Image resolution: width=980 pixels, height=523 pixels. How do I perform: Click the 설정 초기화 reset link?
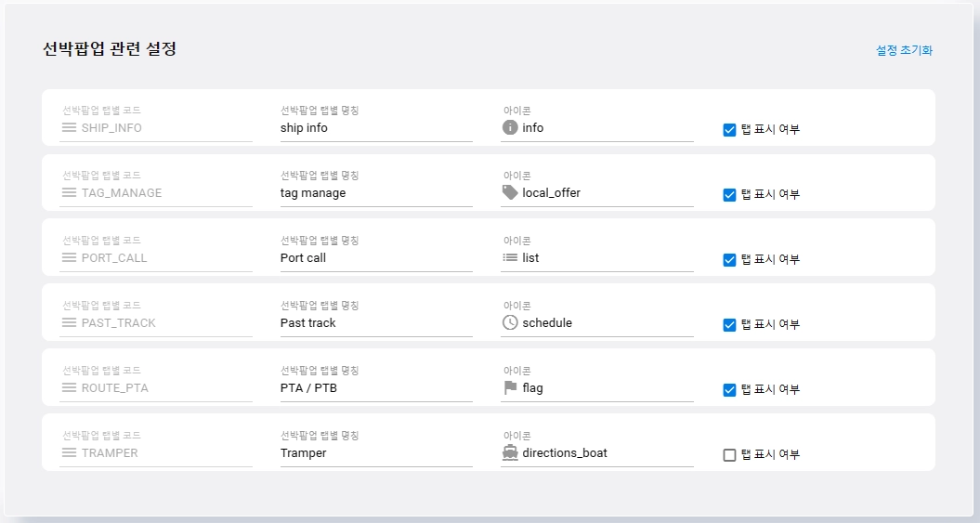[x=904, y=50]
